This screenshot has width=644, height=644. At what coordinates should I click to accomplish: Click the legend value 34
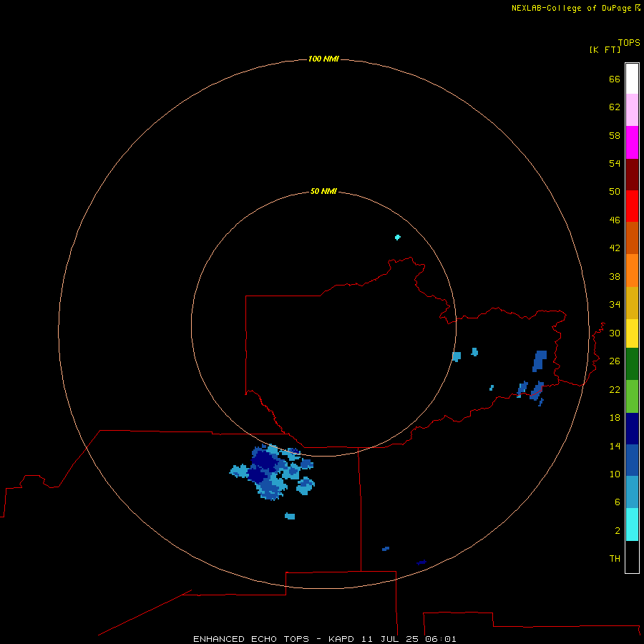coord(615,304)
